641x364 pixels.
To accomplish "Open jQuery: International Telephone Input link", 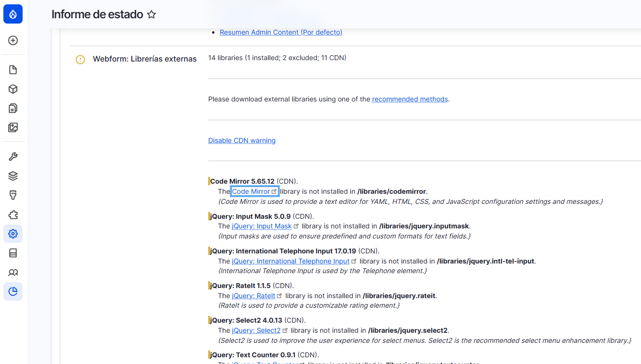I will point(290,261).
